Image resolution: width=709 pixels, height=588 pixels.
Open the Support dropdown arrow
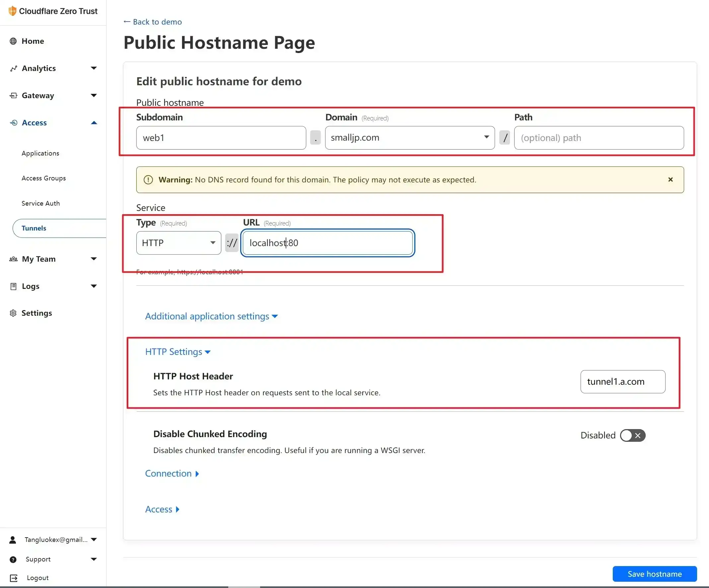94,559
